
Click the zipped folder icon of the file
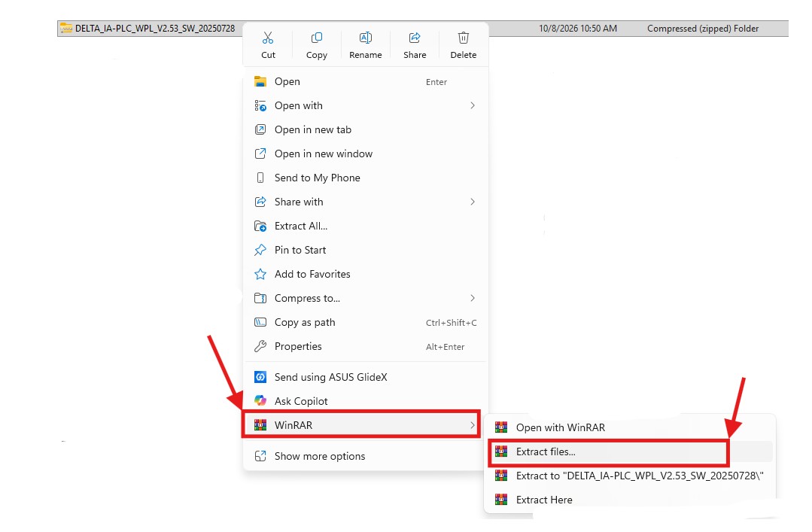click(x=65, y=29)
